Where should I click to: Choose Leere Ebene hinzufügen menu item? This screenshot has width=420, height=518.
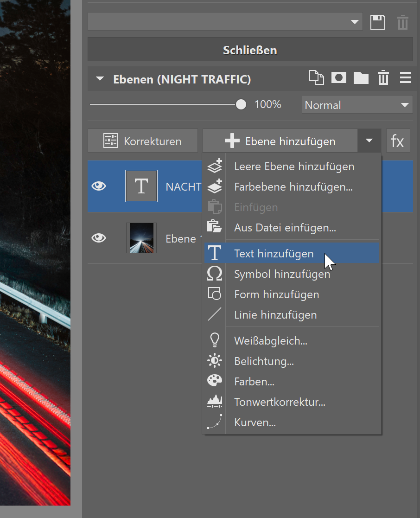pyautogui.click(x=294, y=166)
